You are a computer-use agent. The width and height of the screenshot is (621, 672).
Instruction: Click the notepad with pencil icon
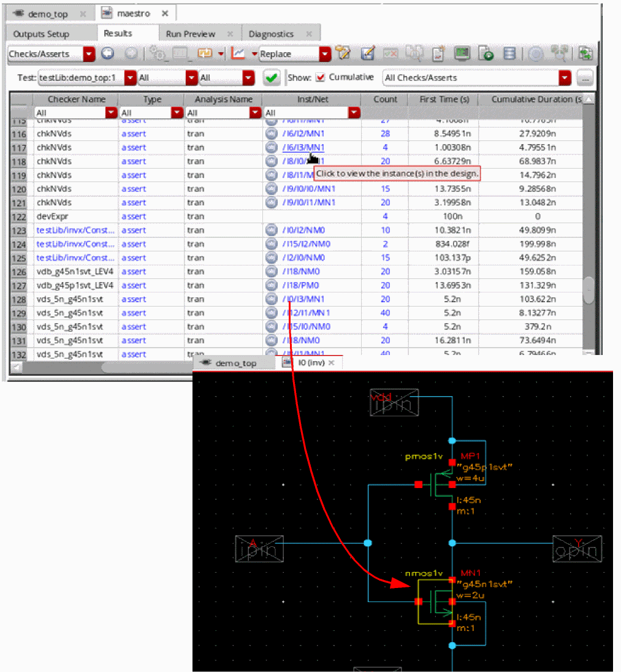368,54
